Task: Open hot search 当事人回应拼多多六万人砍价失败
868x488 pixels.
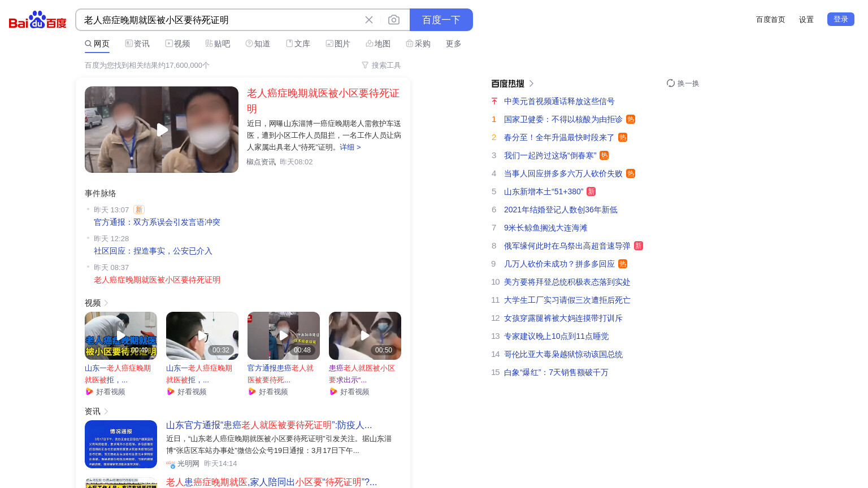Action: pos(563,173)
